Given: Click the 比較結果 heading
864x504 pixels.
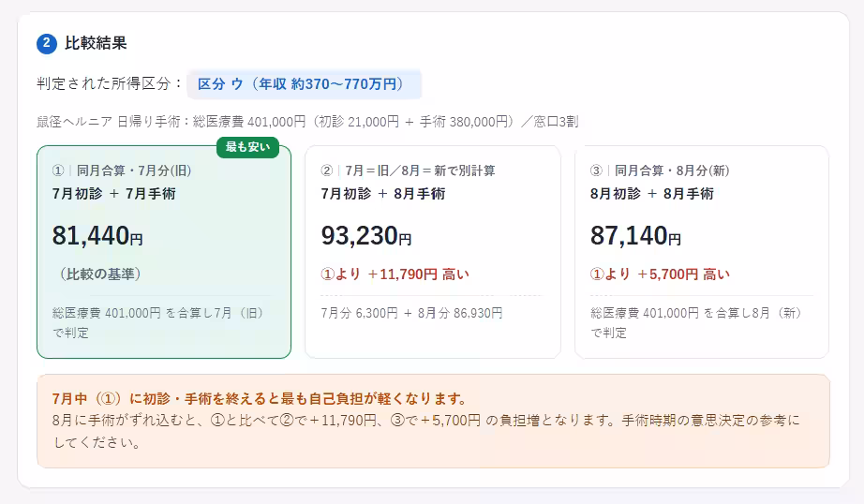Looking at the screenshot, I should click(x=96, y=43).
